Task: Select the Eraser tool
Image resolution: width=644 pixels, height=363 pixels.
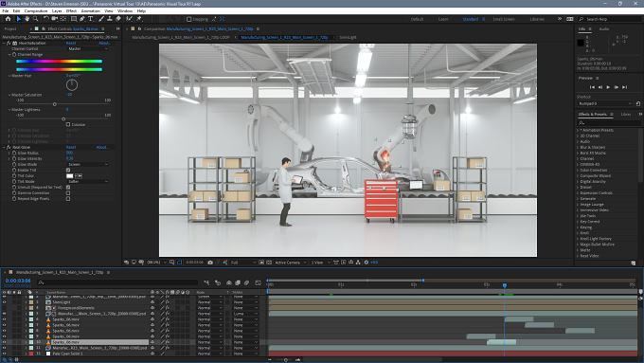Action: 118,19
